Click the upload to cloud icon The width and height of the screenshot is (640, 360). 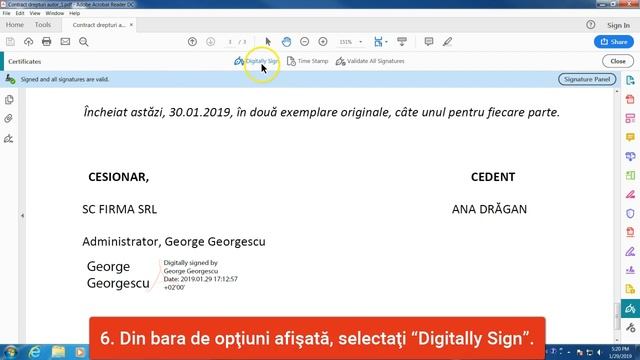[28, 42]
